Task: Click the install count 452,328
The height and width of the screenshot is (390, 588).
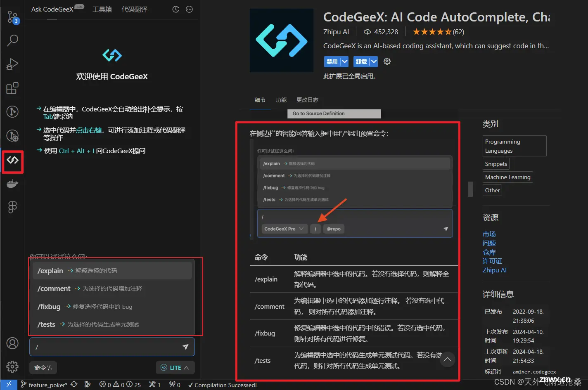Action: 381,32
